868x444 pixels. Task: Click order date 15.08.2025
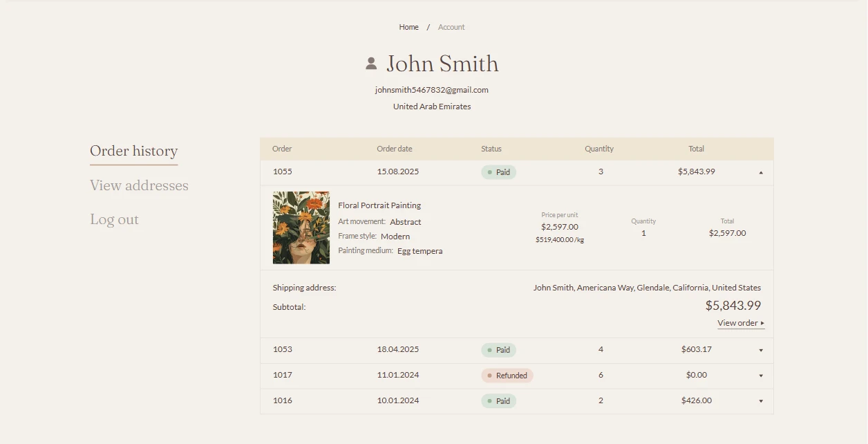coord(398,172)
